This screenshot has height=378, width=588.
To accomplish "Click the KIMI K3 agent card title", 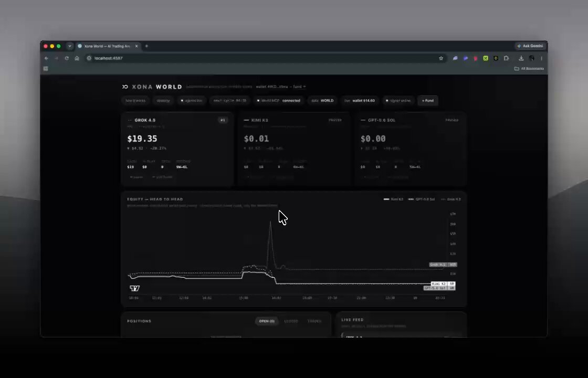I will coord(259,120).
